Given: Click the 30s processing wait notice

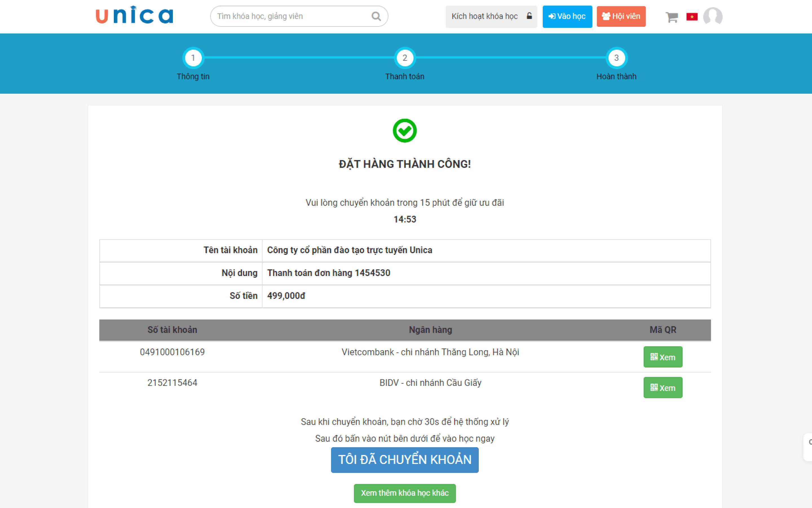Looking at the screenshot, I should click(x=405, y=422).
